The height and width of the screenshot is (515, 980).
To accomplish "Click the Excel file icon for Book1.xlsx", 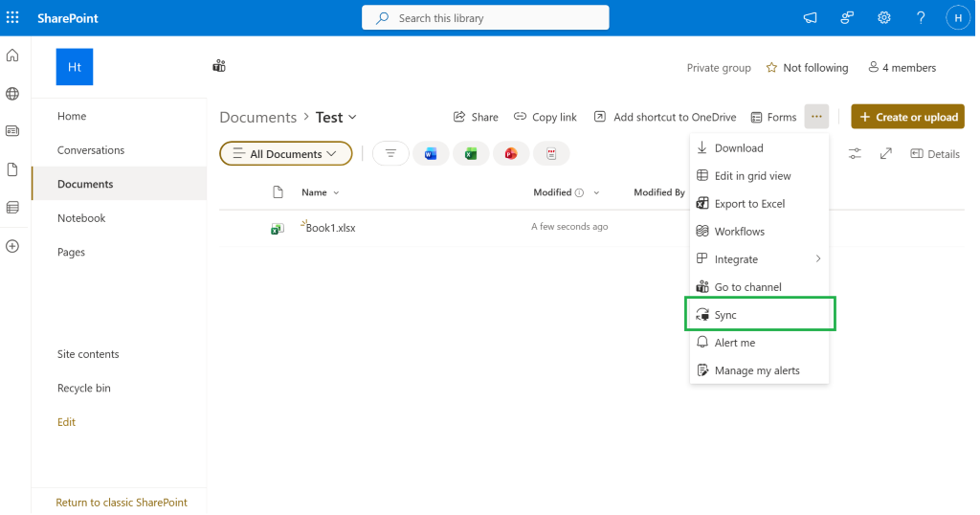I will (x=278, y=229).
